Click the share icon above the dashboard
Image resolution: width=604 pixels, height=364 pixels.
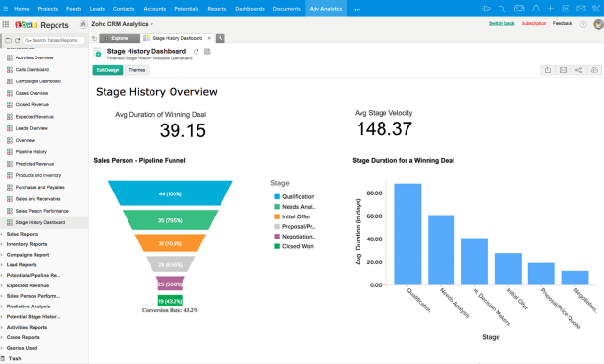578,70
